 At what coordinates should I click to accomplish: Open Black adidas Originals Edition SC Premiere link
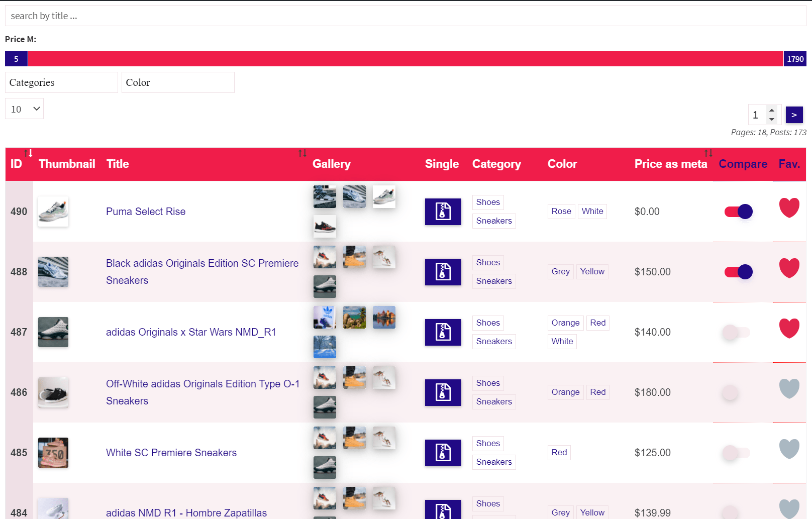(x=202, y=272)
